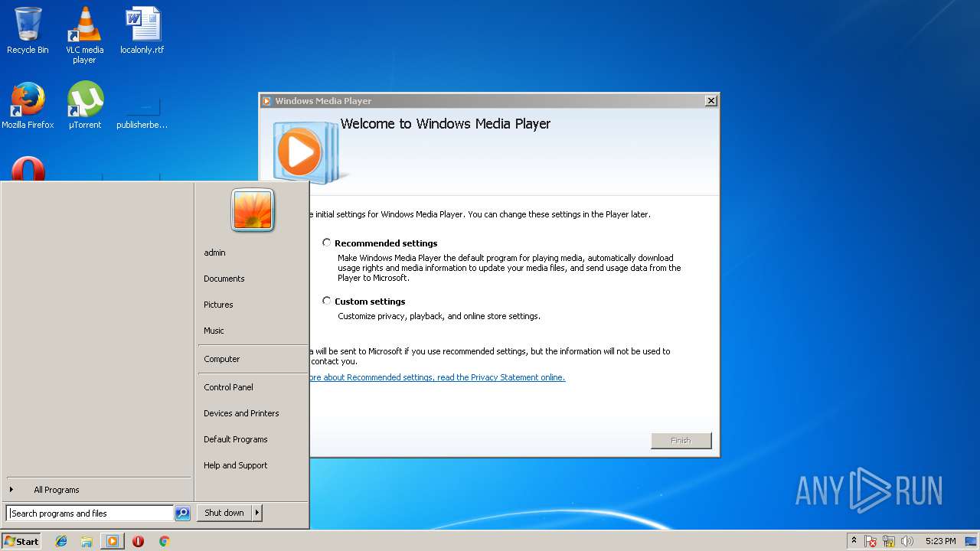
Task: Launch VLC media player shortcut
Action: [84, 35]
